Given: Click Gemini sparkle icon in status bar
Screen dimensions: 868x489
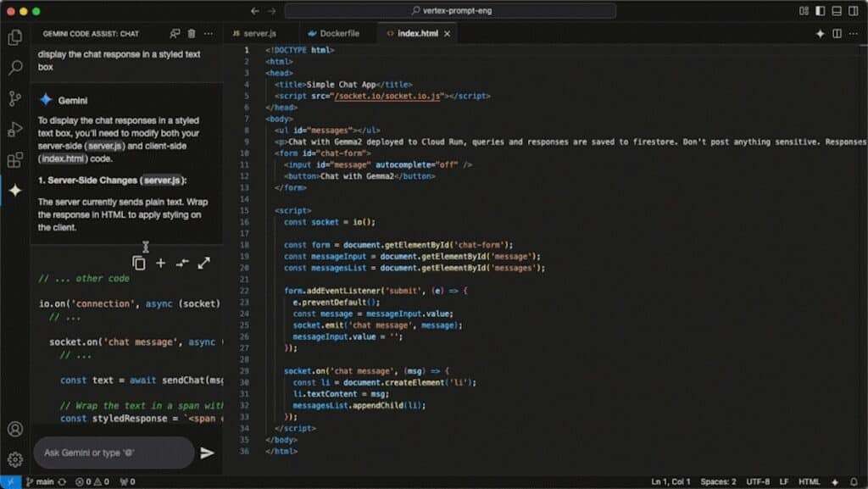Looking at the screenshot, I should (x=835, y=482).
